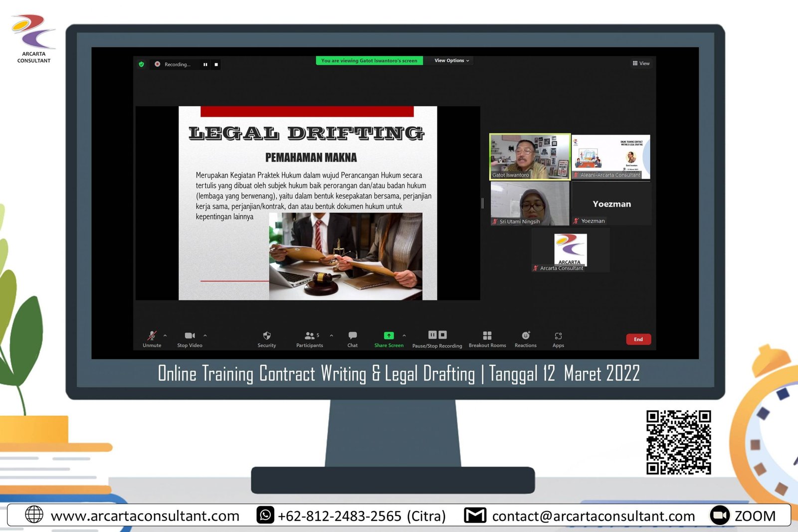Click the Unmute microphone icon
The height and width of the screenshot is (532, 798).
point(152,336)
